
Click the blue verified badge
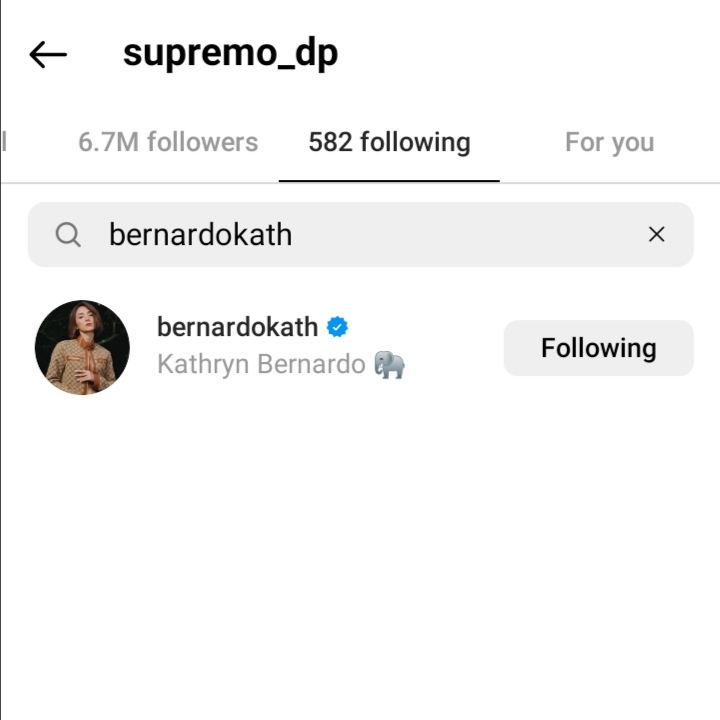[x=338, y=327]
